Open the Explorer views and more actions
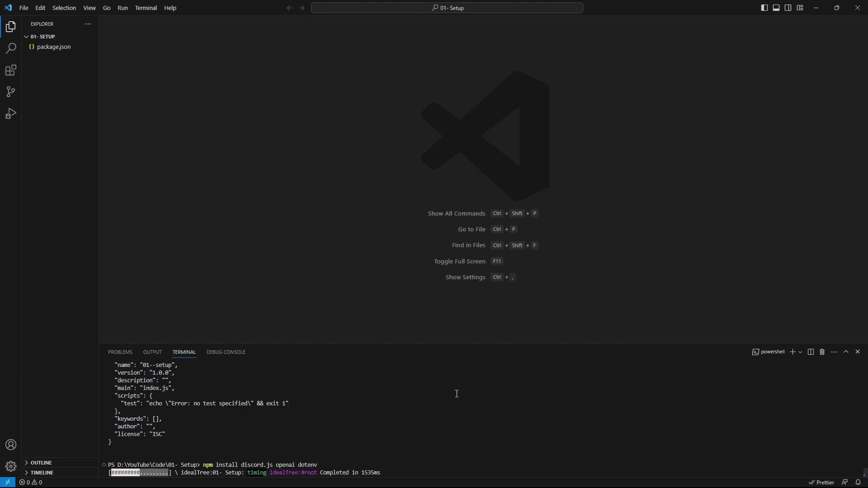 pyautogui.click(x=88, y=24)
